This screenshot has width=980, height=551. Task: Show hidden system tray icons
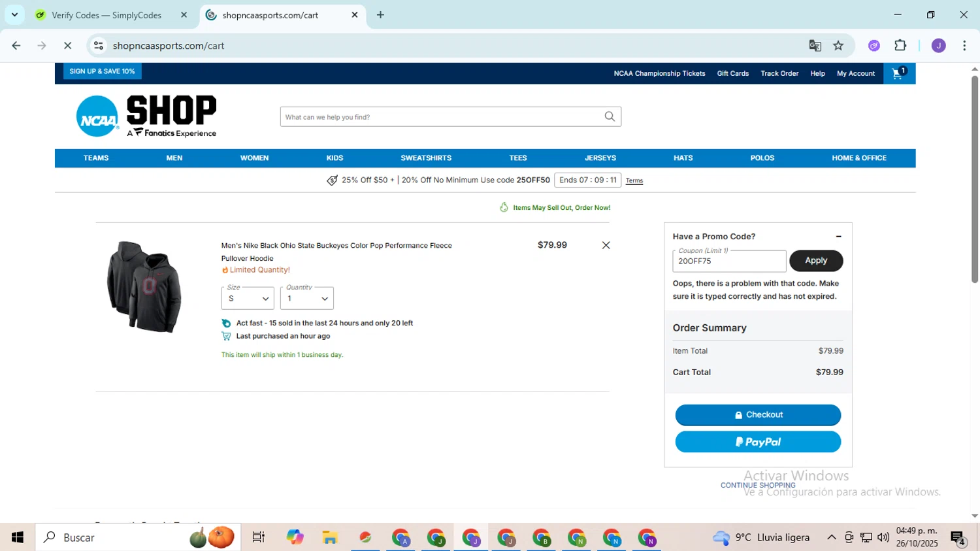(831, 537)
